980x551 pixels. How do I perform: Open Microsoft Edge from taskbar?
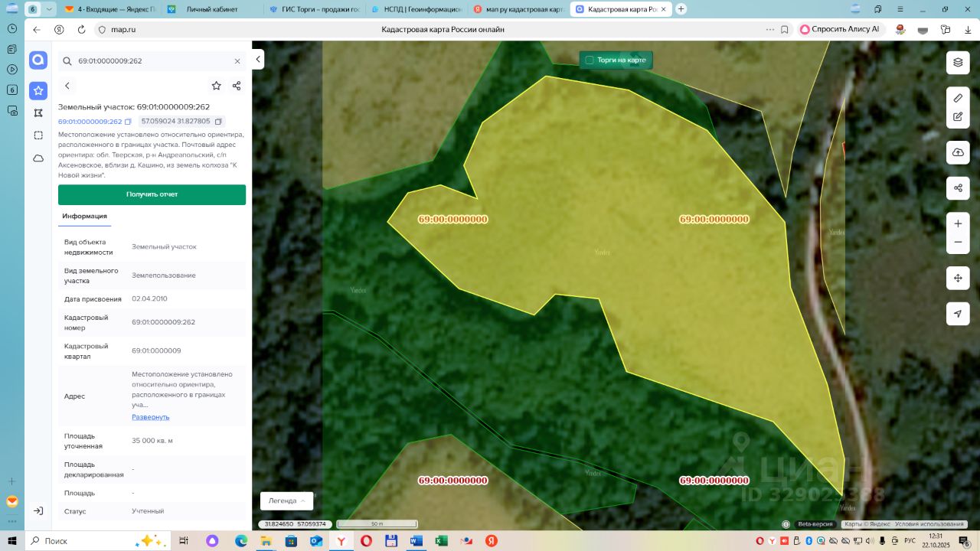[241, 541]
